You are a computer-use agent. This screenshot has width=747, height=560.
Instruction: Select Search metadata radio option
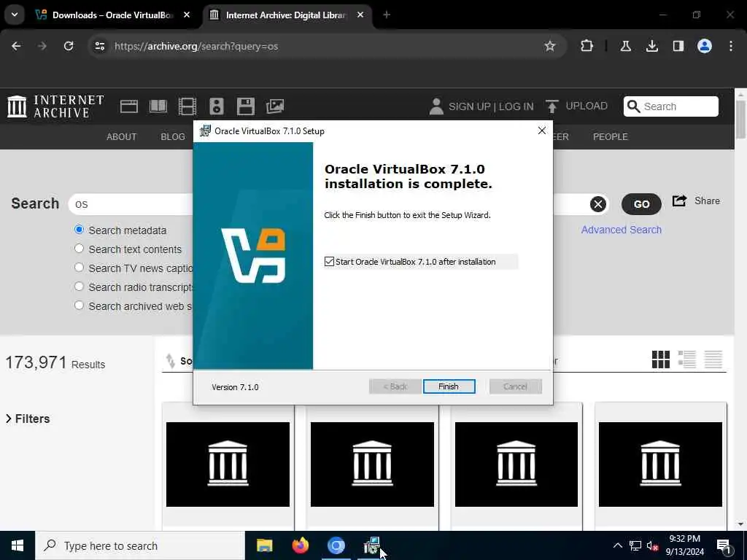coord(79,230)
